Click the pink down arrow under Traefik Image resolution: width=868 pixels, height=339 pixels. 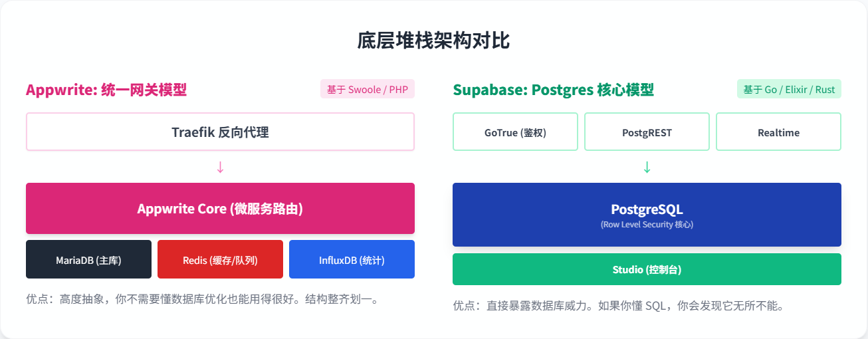pos(220,168)
